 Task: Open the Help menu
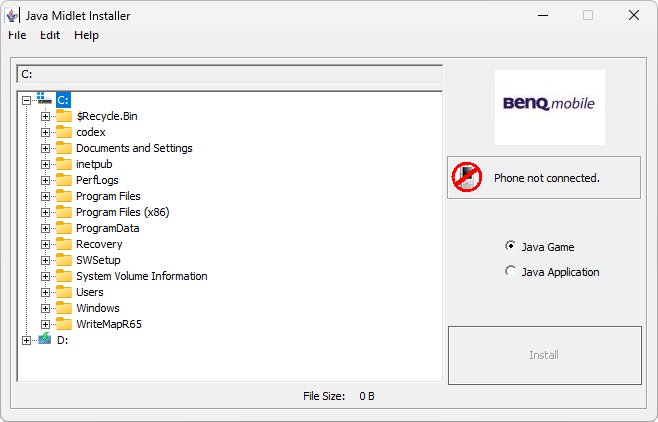(x=86, y=35)
